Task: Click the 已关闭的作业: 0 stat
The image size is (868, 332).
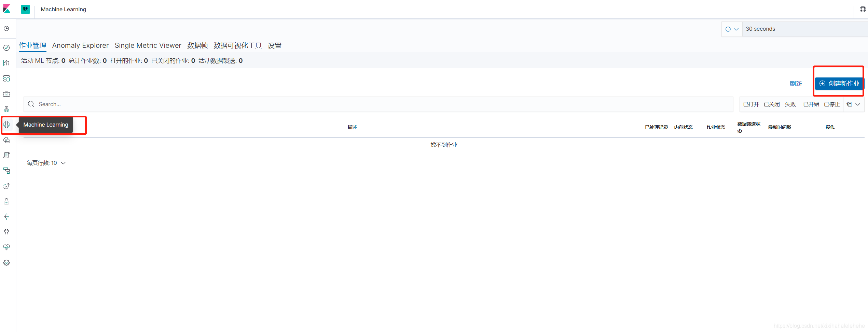Action: (173, 61)
